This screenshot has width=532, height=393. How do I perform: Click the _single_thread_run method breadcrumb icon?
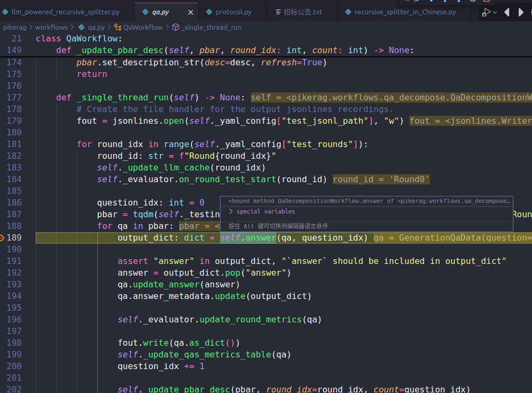coord(176,27)
